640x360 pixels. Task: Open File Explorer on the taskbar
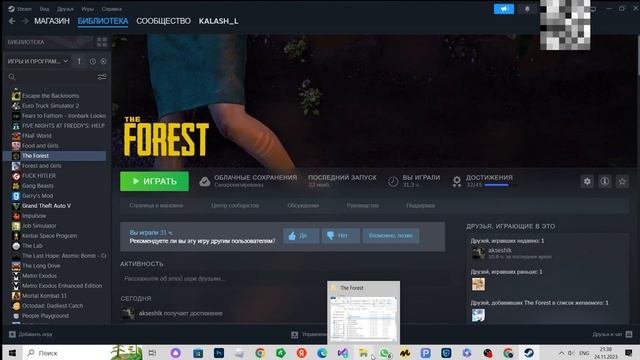[x=363, y=353]
